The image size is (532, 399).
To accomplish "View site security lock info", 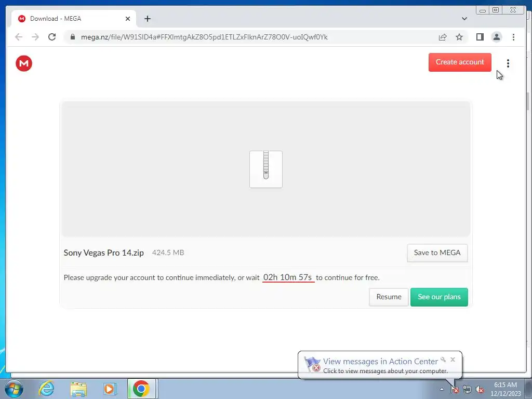I will pyautogui.click(x=73, y=37).
